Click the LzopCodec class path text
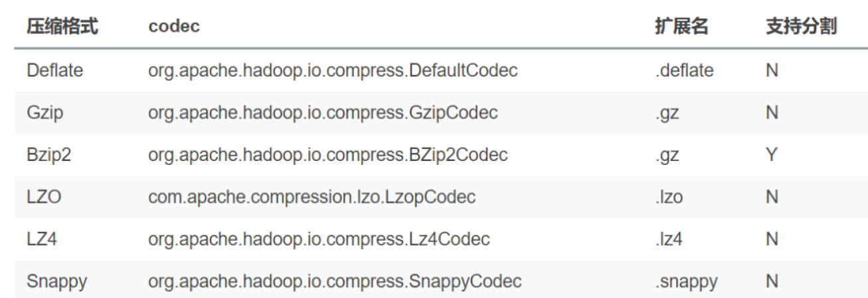The height and width of the screenshot is (298, 868). tap(311, 197)
